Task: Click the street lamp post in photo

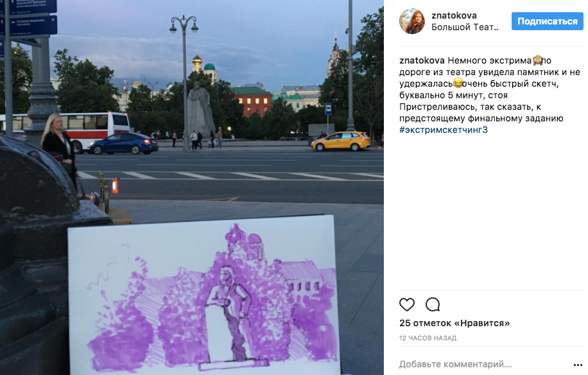Action: (184, 82)
